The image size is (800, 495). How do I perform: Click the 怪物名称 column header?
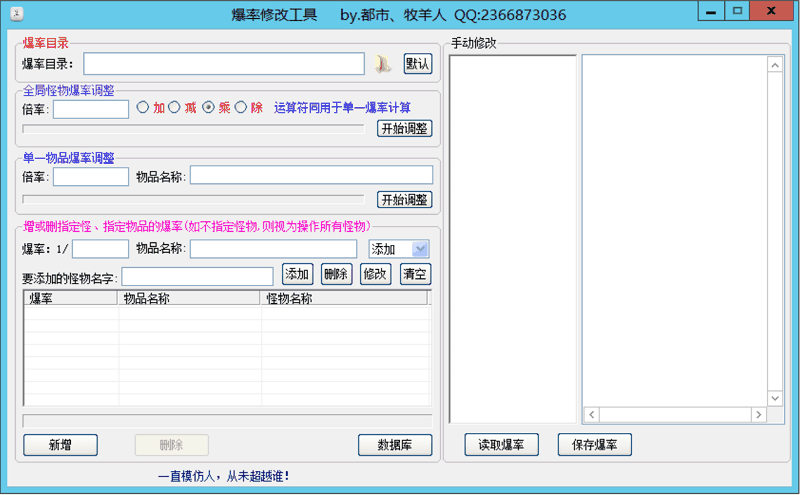click(345, 298)
